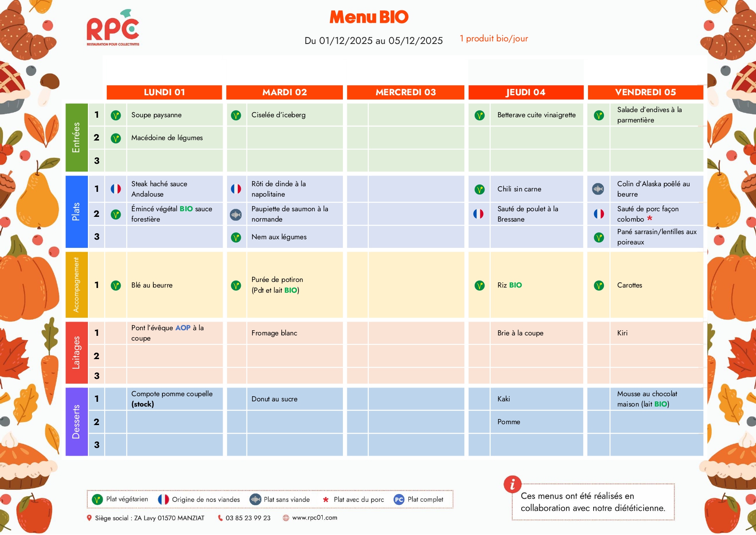
Task: Click the red info icon near dietitian note
Action: point(512,485)
